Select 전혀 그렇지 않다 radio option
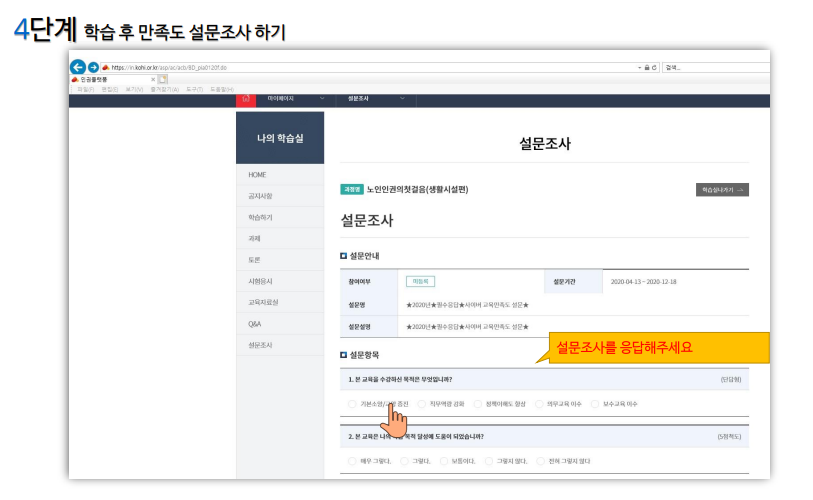The image size is (813, 500). click(x=540, y=461)
